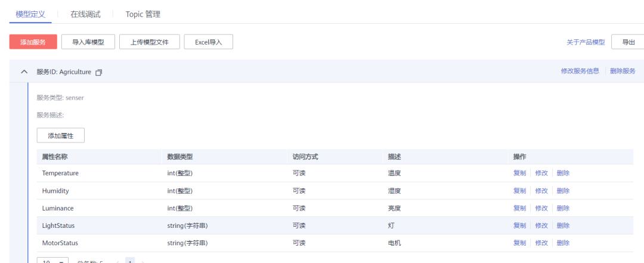The width and height of the screenshot is (644, 263).
Task: Click the 湿度 description cell
Action: (x=394, y=191)
